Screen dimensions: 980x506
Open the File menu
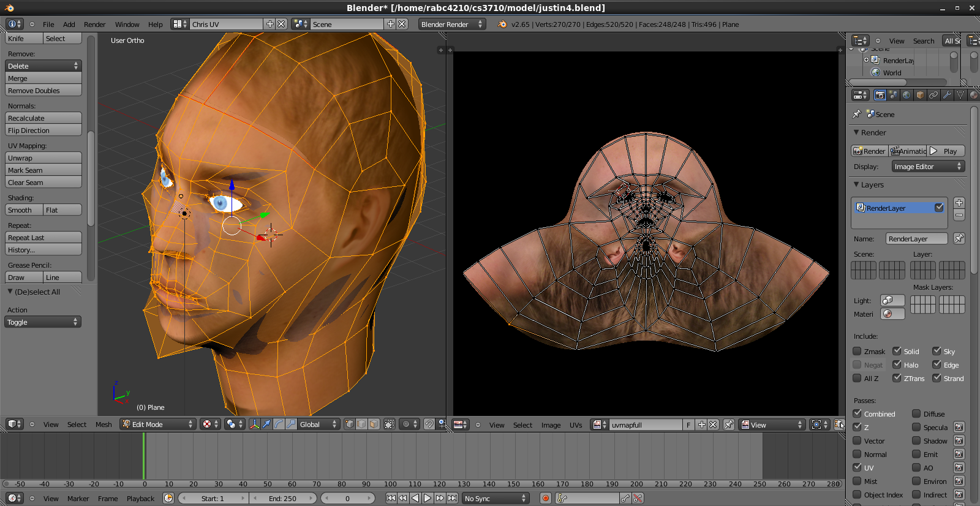[48, 25]
